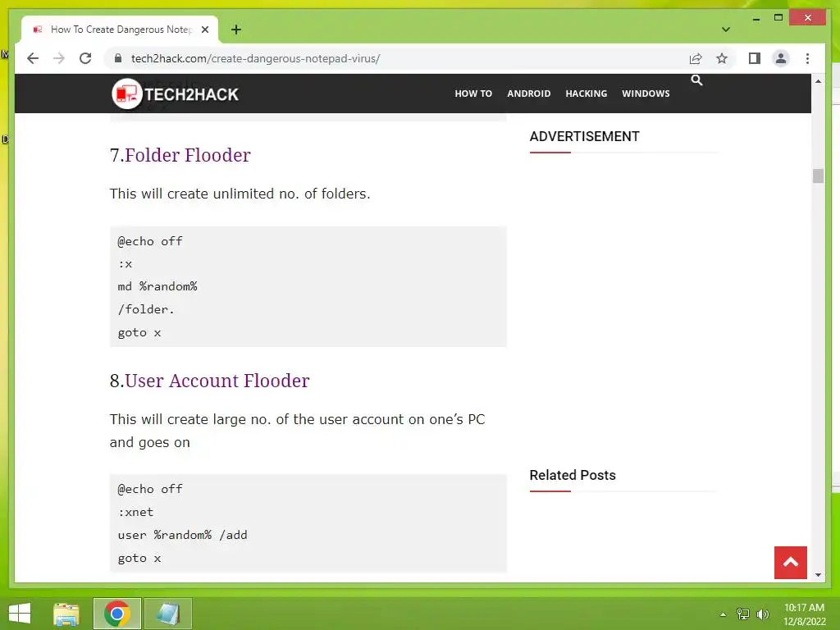
Task: Open File Explorer from taskbar
Action: tap(66, 614)
